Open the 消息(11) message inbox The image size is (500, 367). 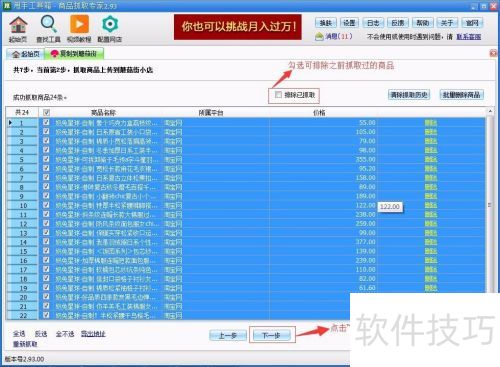click(x=334, y=36)
